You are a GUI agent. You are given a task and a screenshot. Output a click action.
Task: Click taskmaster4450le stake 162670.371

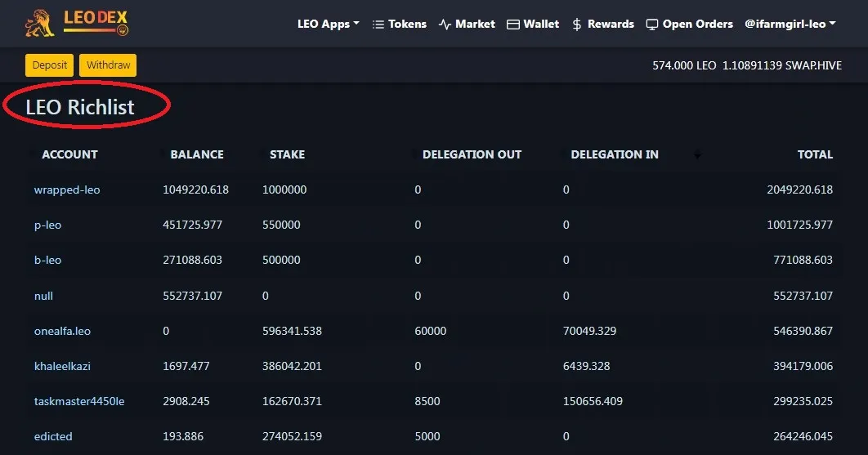(292, 401)
